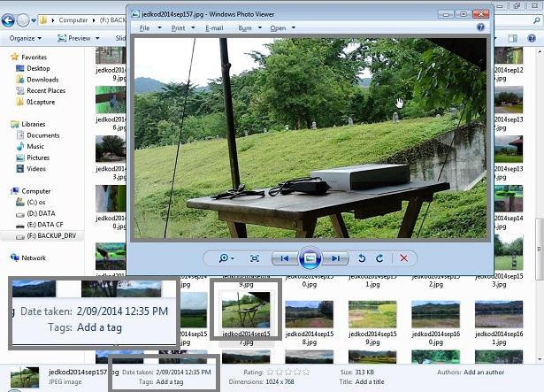The width and height of the screenshot is (544, 392).
Task: Open Explorer help icon in toolbar
Action: coord(532,38)
